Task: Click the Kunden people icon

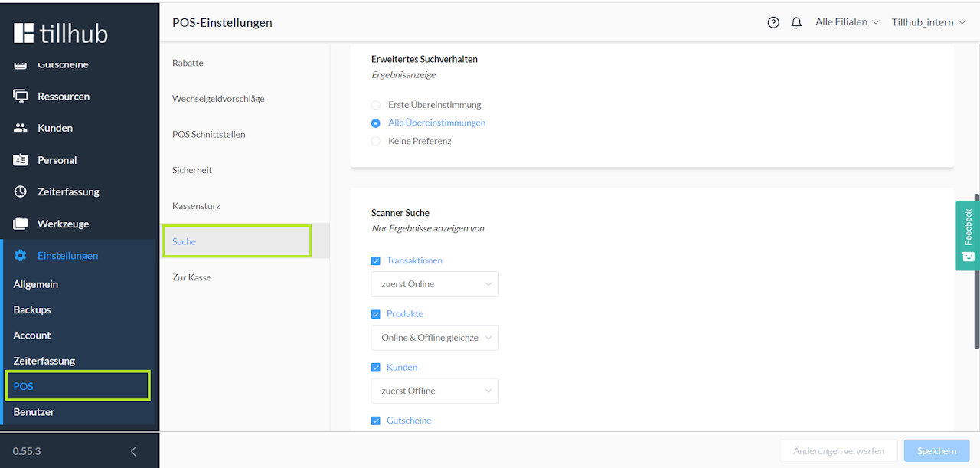Action: pyautogui.click(x=21, y=128)
